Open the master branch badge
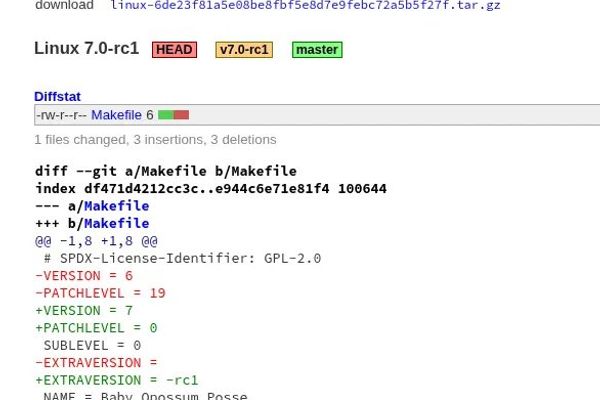Viewport: 600px width, 400px height. (317, 50)
